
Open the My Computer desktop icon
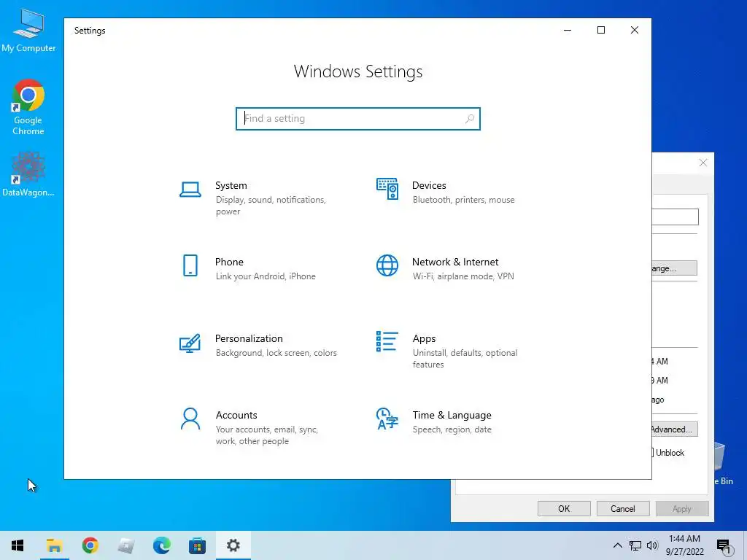pos(28,30)
